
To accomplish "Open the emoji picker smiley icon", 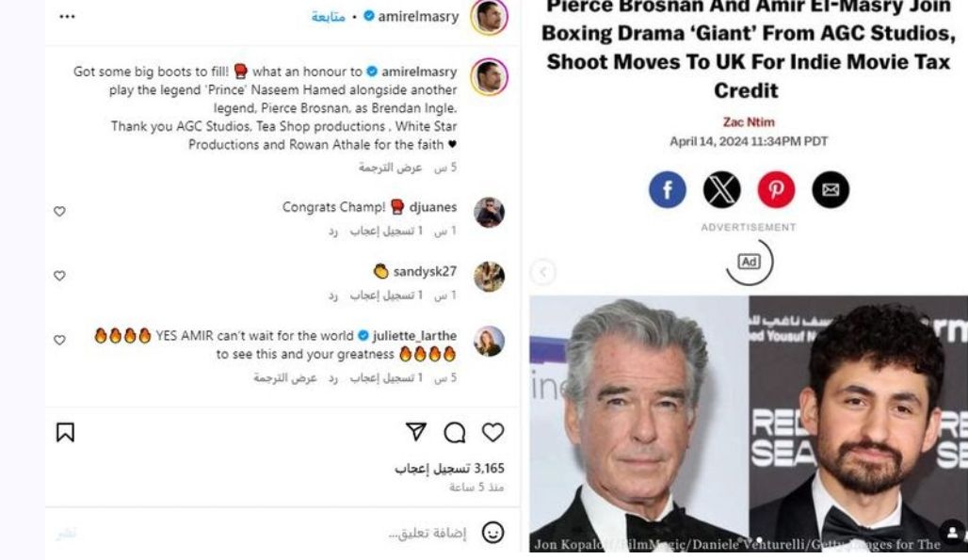I will pyautogui.click(x=492, y=533).
